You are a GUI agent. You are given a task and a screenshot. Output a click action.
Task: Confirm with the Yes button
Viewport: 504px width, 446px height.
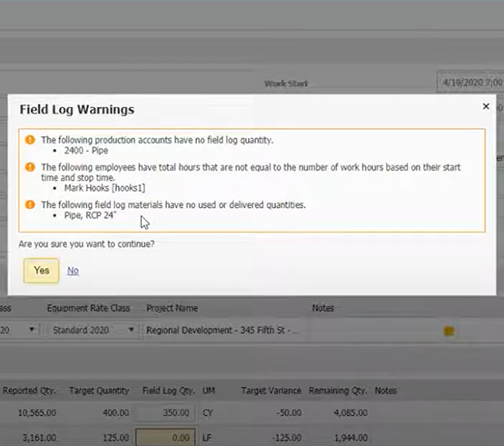(41, 271)
